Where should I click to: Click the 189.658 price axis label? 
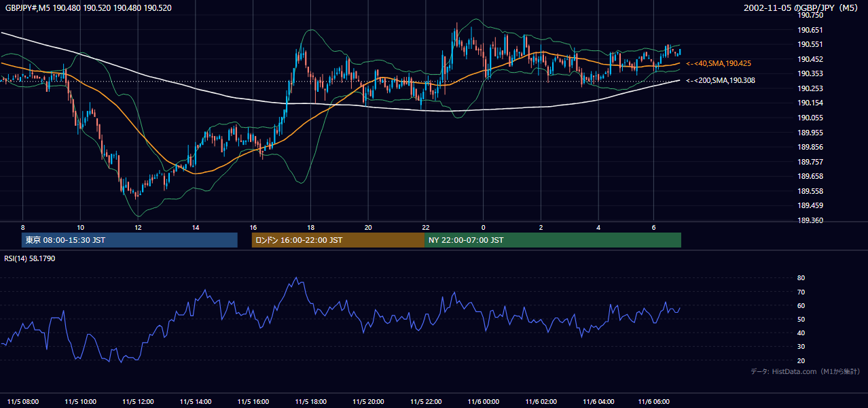(810, 177)
